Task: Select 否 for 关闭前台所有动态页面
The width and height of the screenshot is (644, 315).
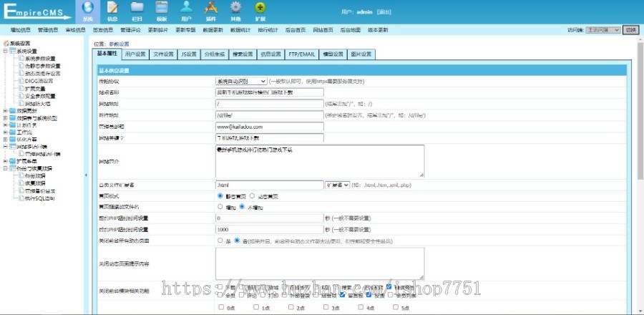Action: click(x=237, y=241)
